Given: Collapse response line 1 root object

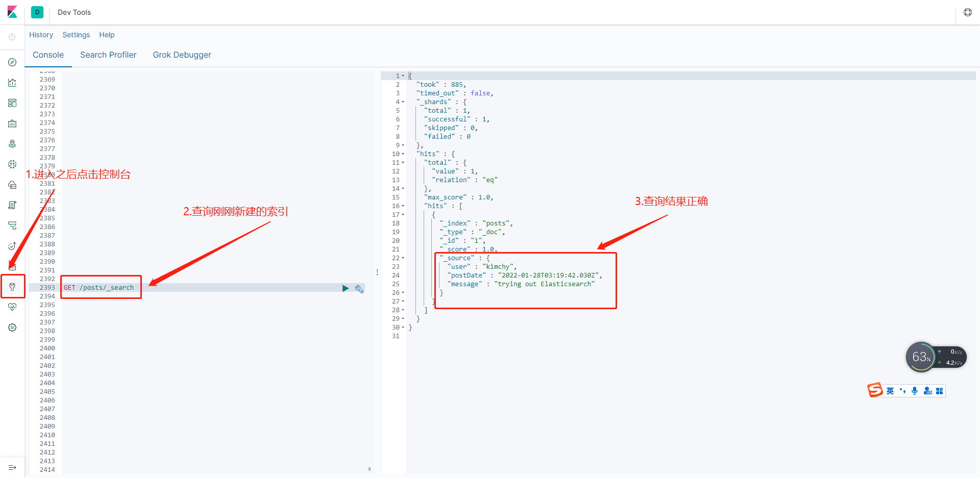Looking at the screenshot, I should tap(403, 76).
